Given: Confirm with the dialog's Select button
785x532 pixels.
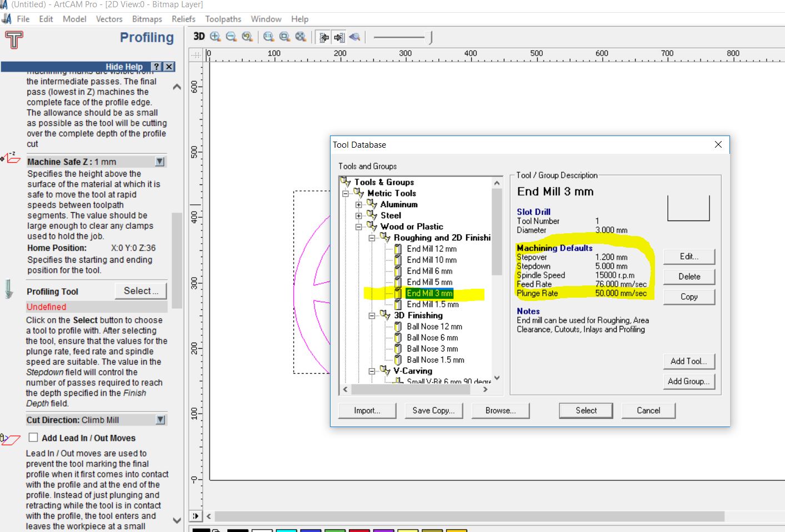Looking at the screenshot, I should (x=586, y=410).
